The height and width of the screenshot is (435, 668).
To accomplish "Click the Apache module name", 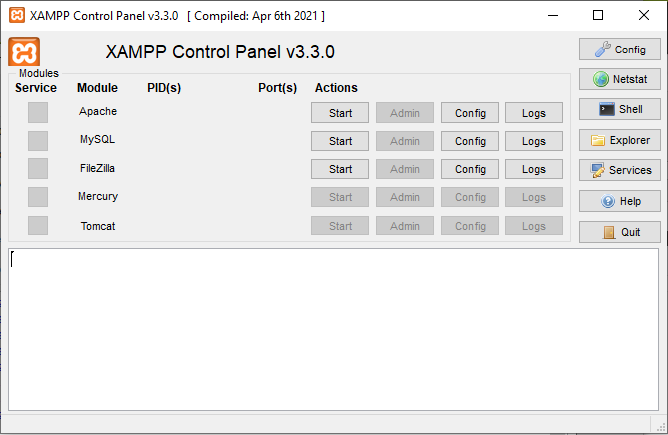I will point(98,111).
